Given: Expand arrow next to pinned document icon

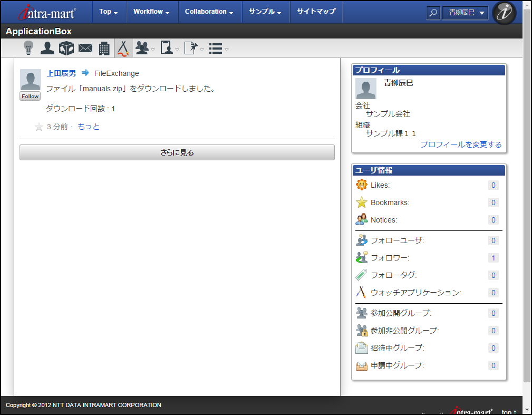Looking at the screenshot, I should point(202,50).
